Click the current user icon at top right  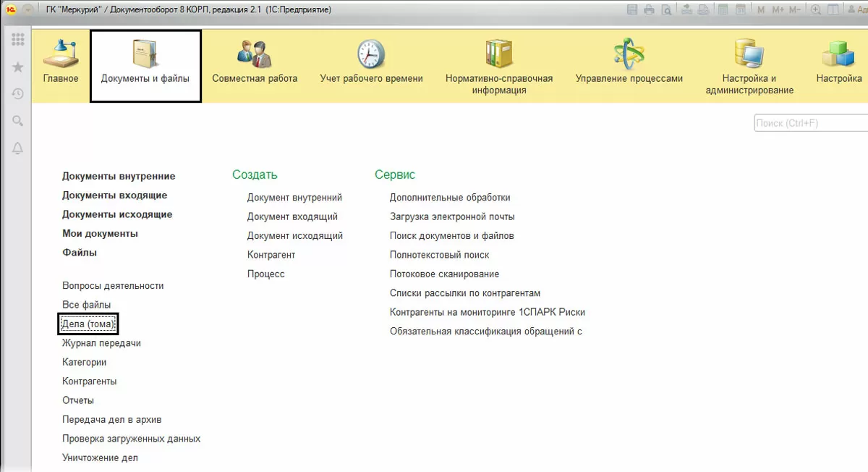pyautogui.click(x=851, y=9)
